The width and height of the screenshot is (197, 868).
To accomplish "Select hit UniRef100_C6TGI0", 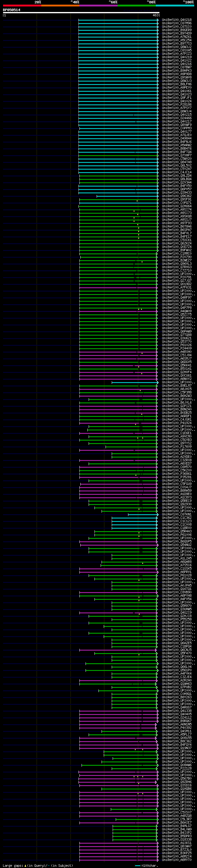I will 177,26.
